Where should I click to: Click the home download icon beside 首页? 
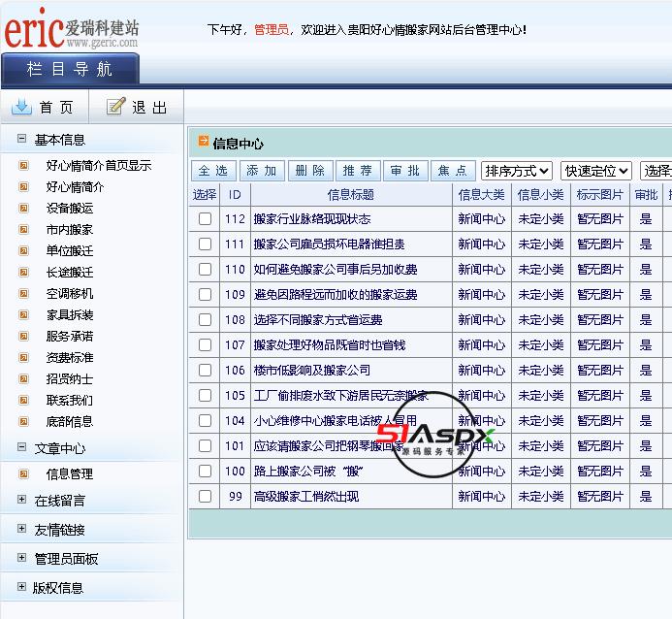coord(21,107)
